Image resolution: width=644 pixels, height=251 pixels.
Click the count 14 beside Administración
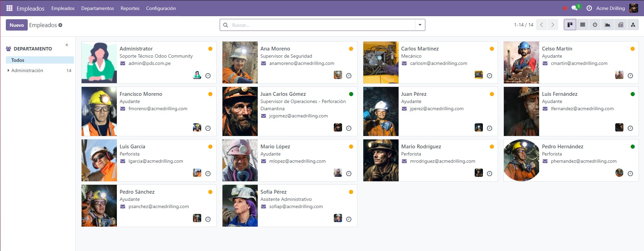[x=69, y=70]
